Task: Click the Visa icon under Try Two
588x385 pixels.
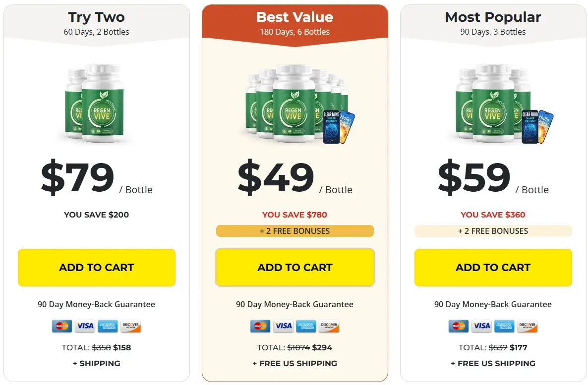Action: pyautogui.click(x=85, y=326)
